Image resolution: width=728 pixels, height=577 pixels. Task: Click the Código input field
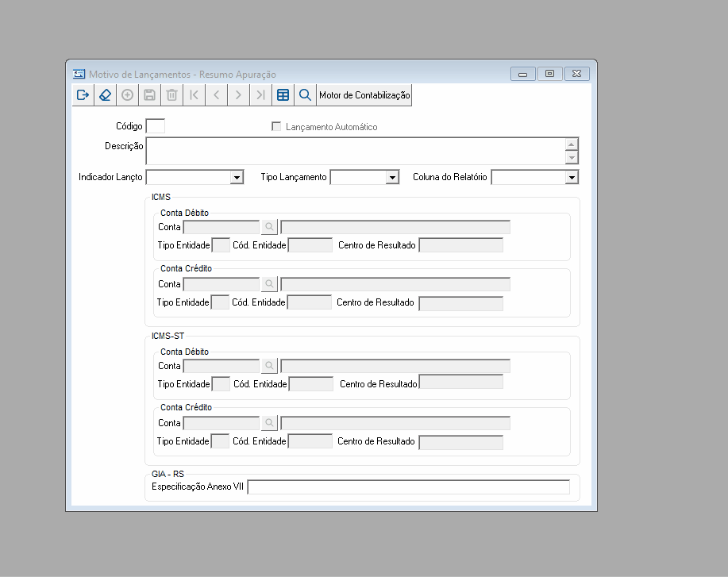[x=155, y=126]
